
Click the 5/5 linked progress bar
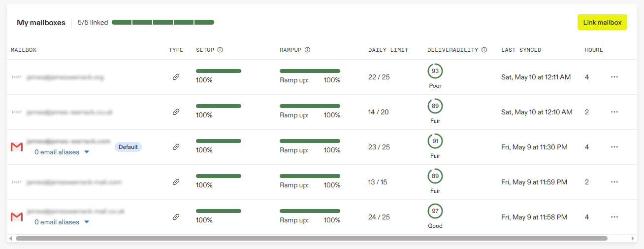(163, 22)
